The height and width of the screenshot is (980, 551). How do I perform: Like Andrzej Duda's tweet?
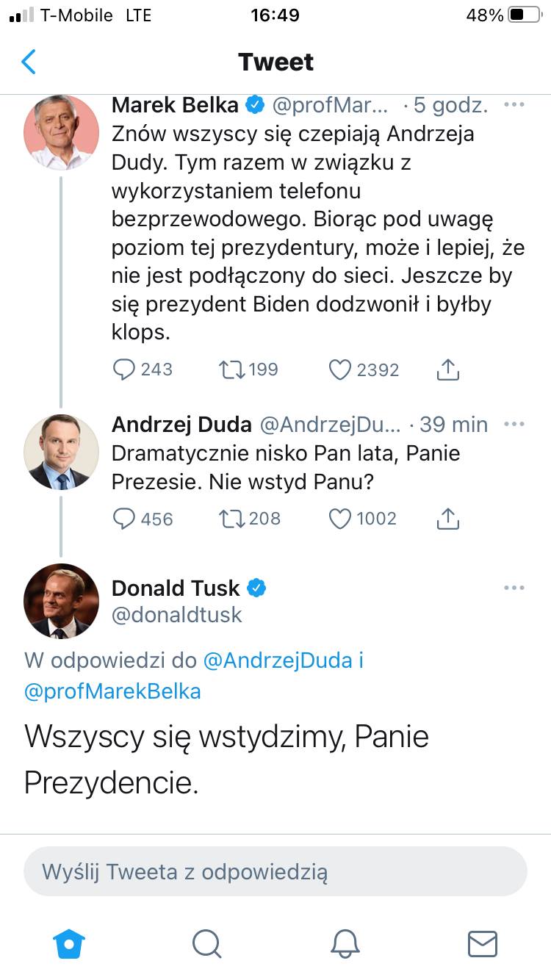(x=339, y=519)
